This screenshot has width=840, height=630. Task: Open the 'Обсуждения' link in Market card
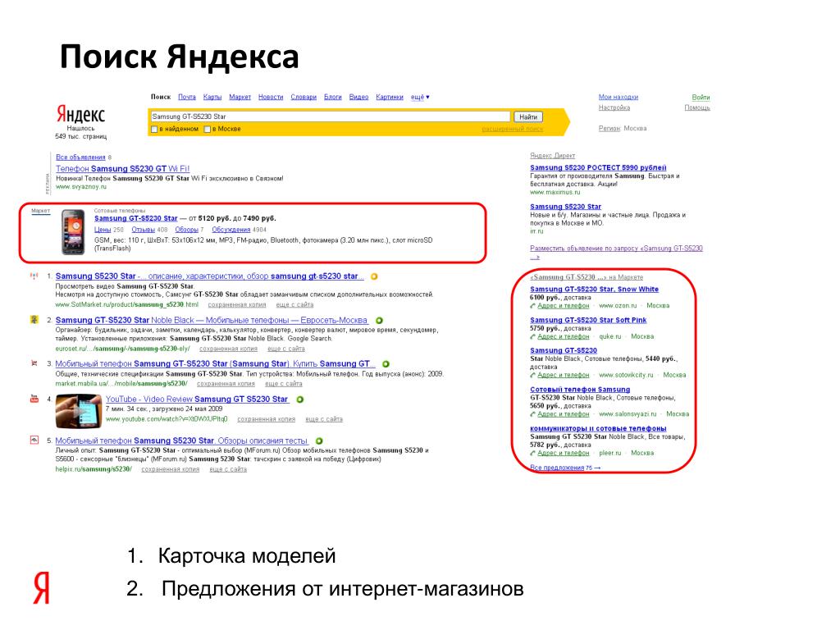click(x=231, y=230)
